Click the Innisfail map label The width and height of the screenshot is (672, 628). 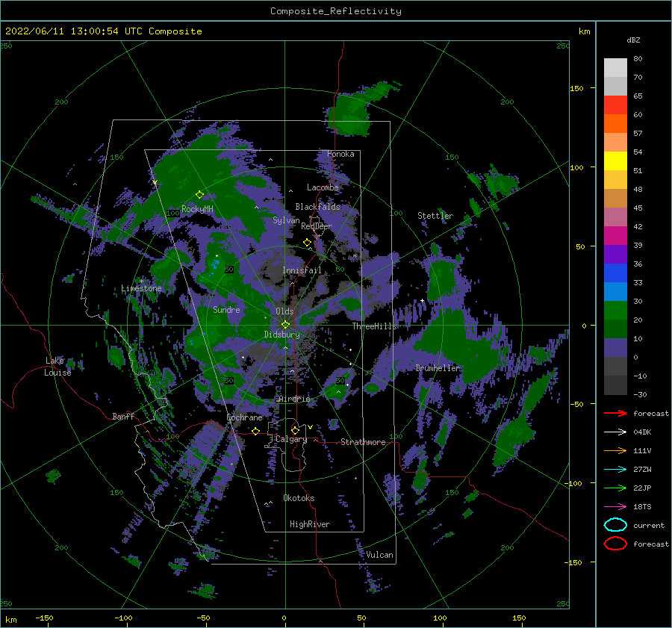[302, 270]
